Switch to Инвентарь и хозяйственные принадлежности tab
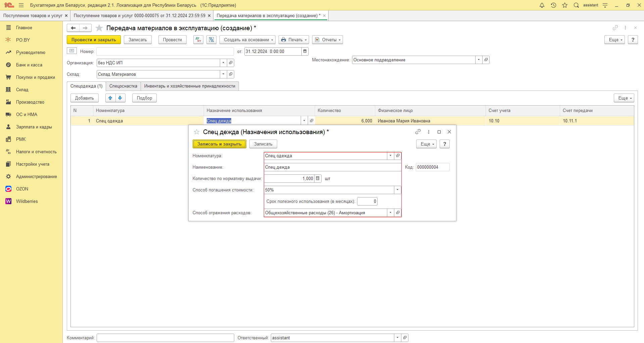This screenshot has width=644, height=343. tap(190, 86)
